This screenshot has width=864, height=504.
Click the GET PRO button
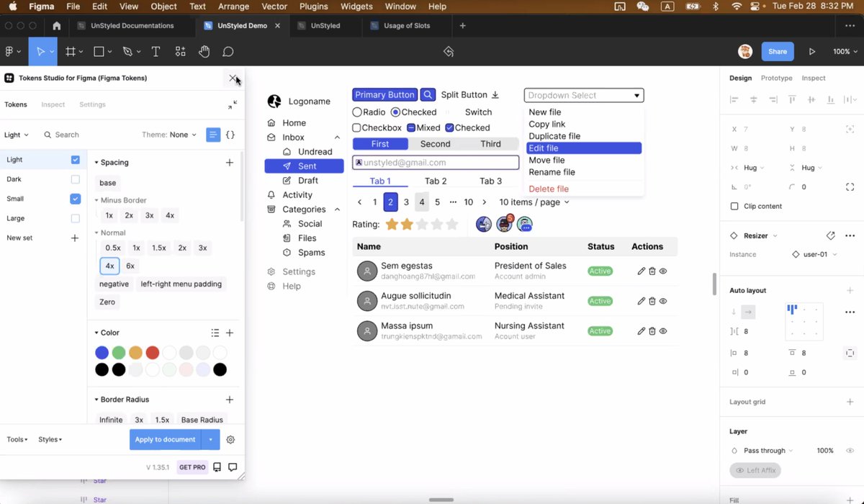click(x=192, y=467)
